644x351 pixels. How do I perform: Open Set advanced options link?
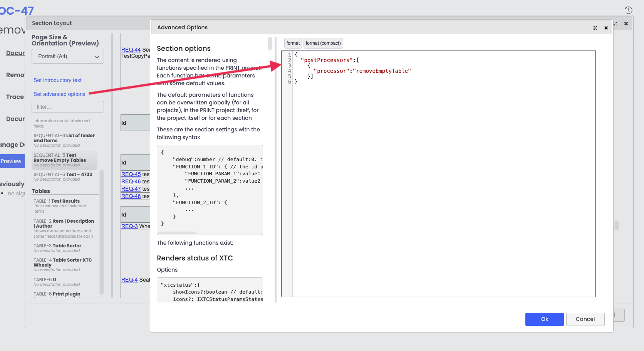(x=59, y=94)
